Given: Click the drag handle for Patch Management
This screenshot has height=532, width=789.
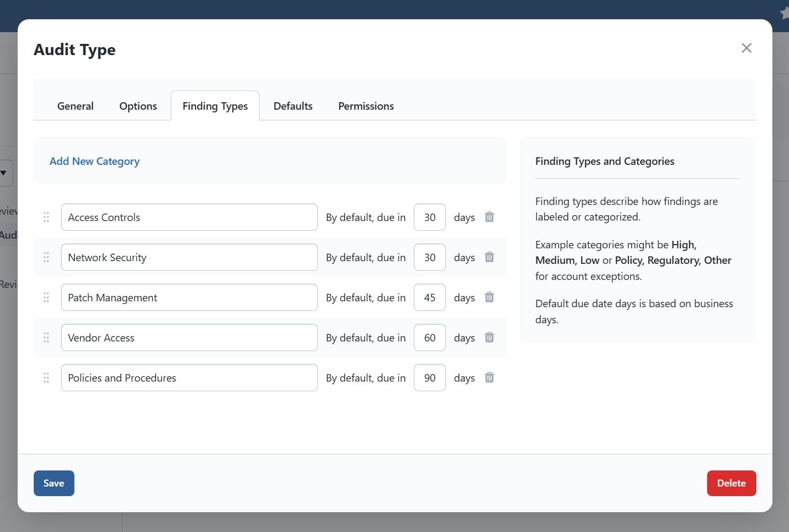Looking at the screenshot, I should 46,297.
